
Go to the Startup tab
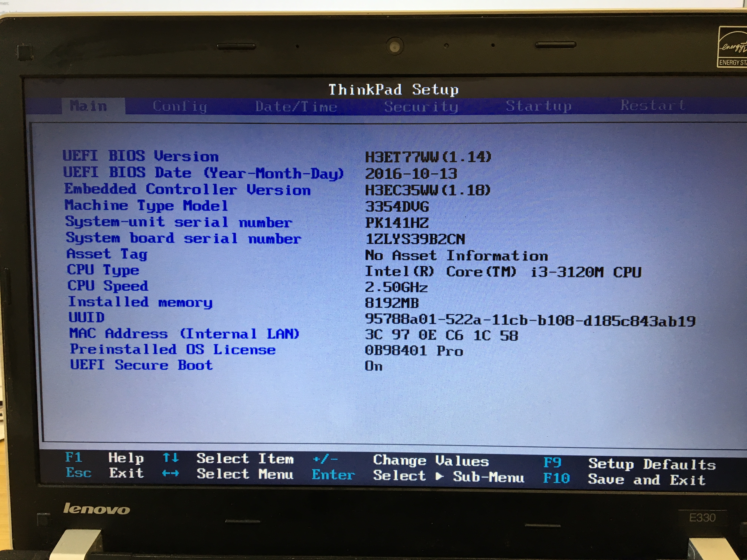point(539,106)
